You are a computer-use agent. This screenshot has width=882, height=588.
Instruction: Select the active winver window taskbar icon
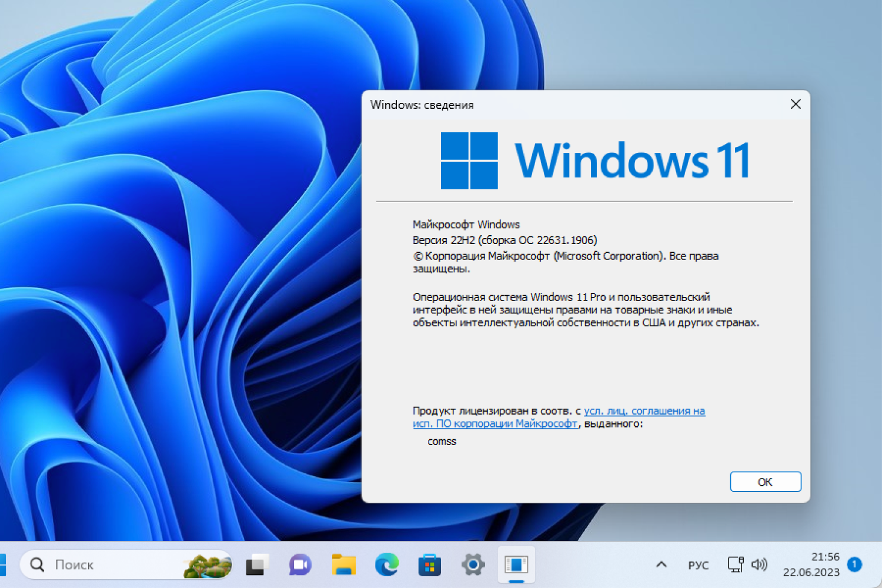[x=517, y=565]
